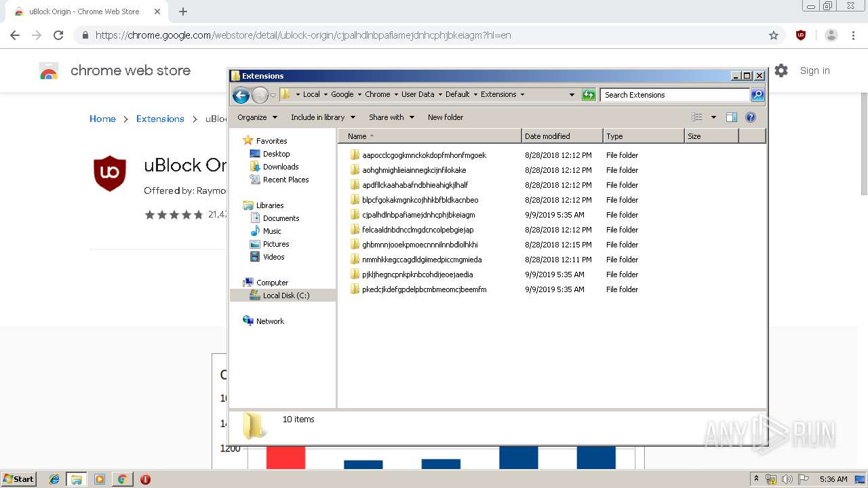Viewport: 868px width, 488px height.
Task: Click the uBlock Origin browser tab
Action: tap(85, 12)
